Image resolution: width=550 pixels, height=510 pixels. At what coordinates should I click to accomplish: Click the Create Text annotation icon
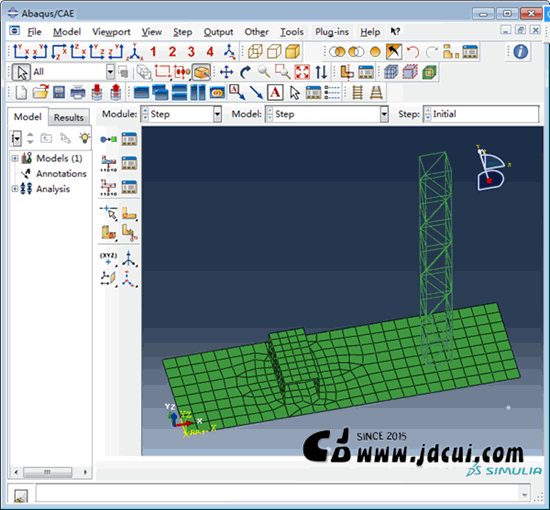point(275,93)
